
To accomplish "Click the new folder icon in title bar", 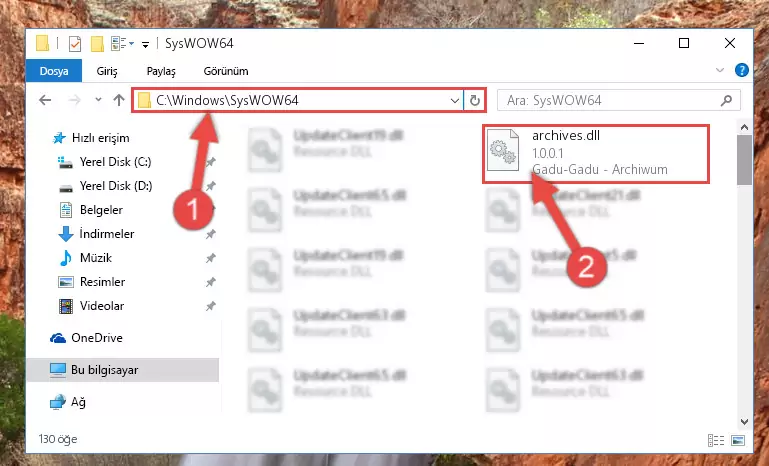I will 97,44.
